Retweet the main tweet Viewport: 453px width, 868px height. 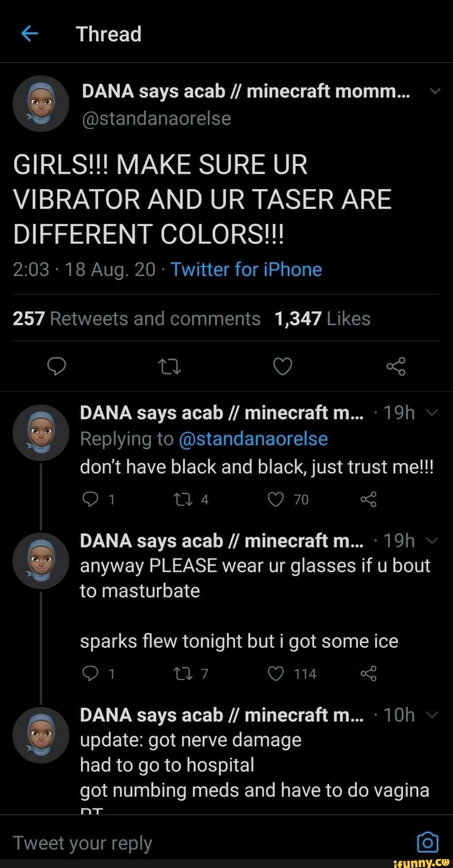click(169, 367)
